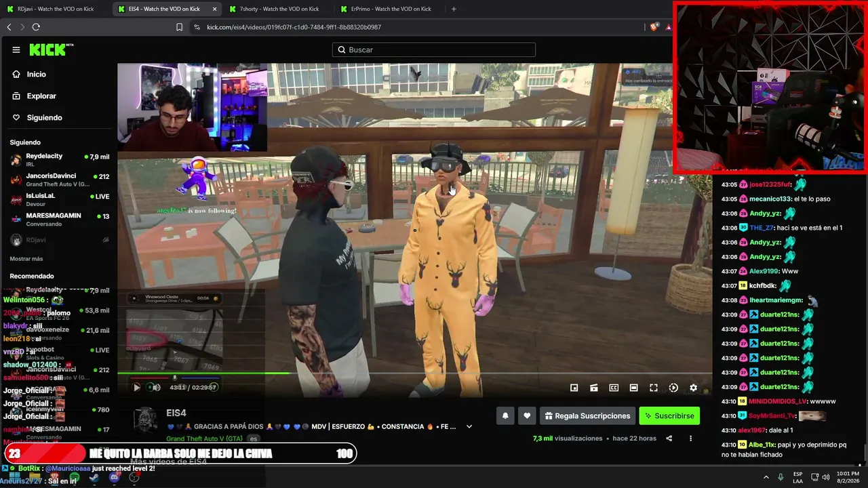Viewport: 868px width, 488px height.
Task: Toggle theater mode in the player
Action: (x=633, y=388)
